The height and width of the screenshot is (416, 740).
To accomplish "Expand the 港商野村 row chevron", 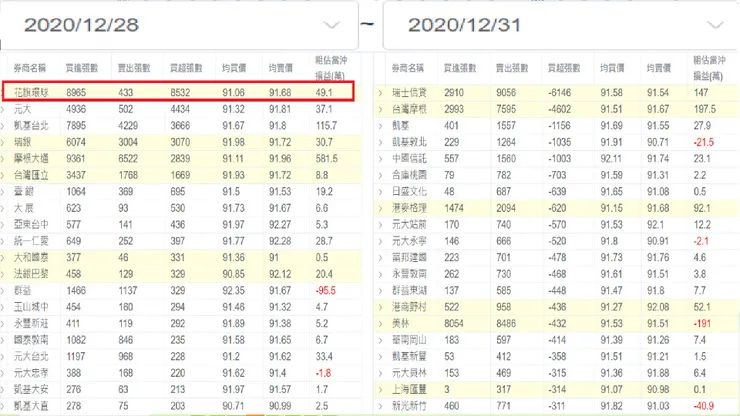I will click(380, 307).
